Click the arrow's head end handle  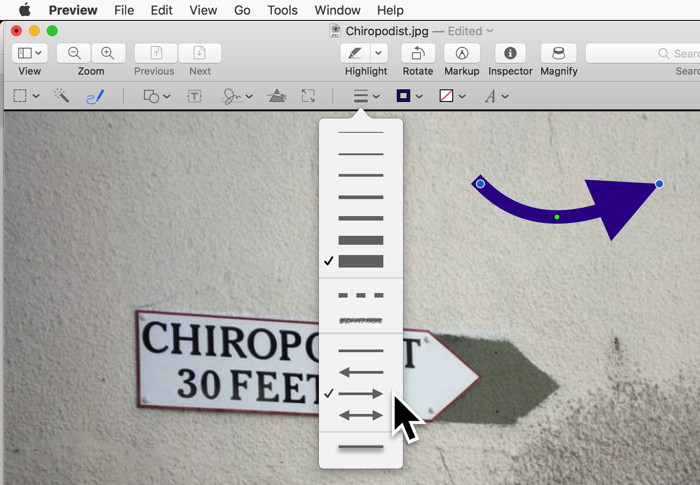[x=659, y=184]
